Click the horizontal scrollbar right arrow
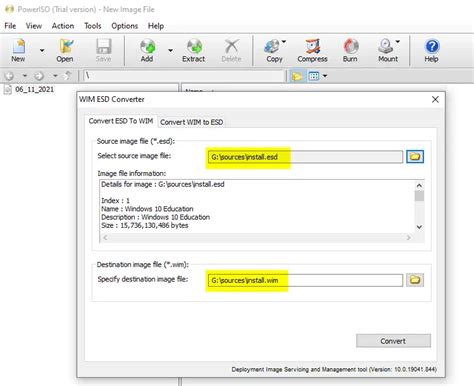 (x=409, y=237)
